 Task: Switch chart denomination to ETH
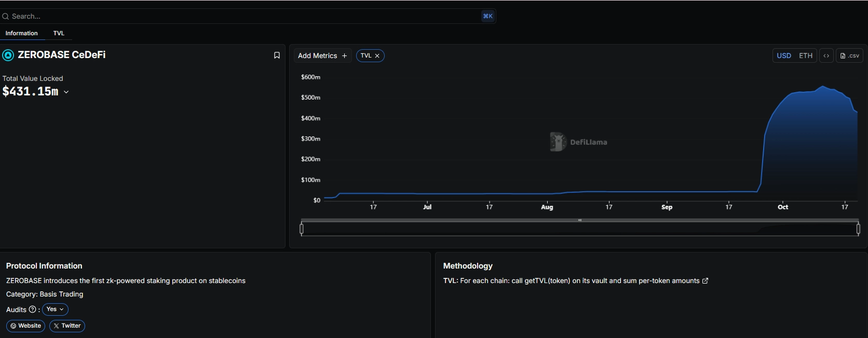tap(805, 55)
